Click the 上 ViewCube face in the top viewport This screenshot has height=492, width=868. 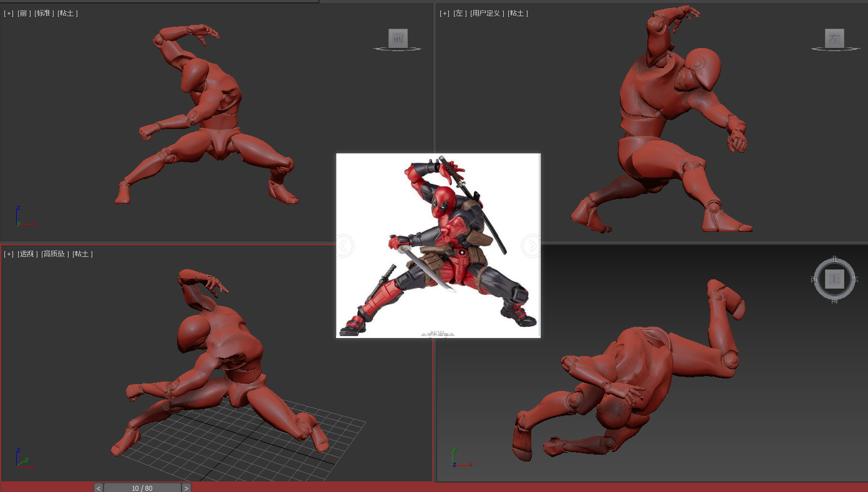point(834,279)
